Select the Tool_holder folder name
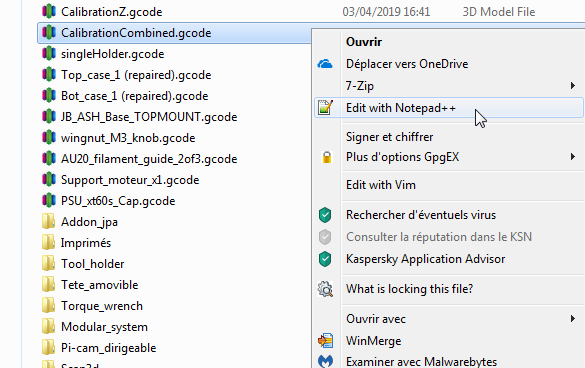 [92, 264]
